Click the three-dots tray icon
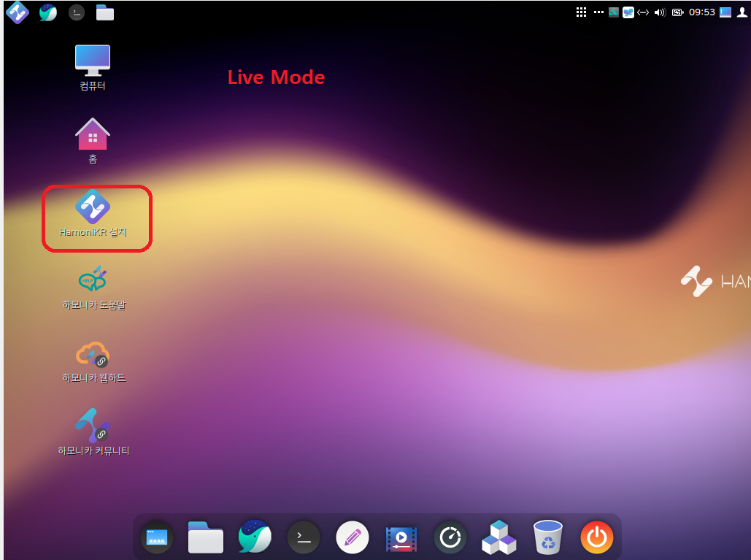The width and height of the screenshot is (751, 560). point(598,12)
